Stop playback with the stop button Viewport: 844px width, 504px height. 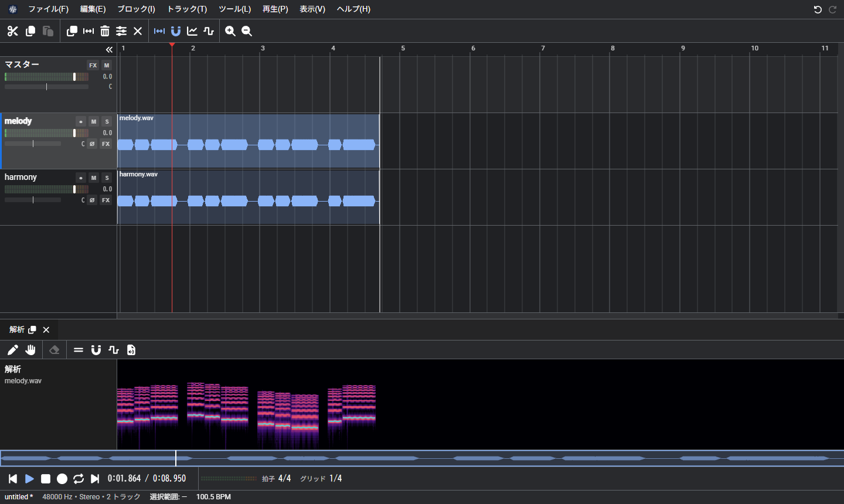pos(46,479)
